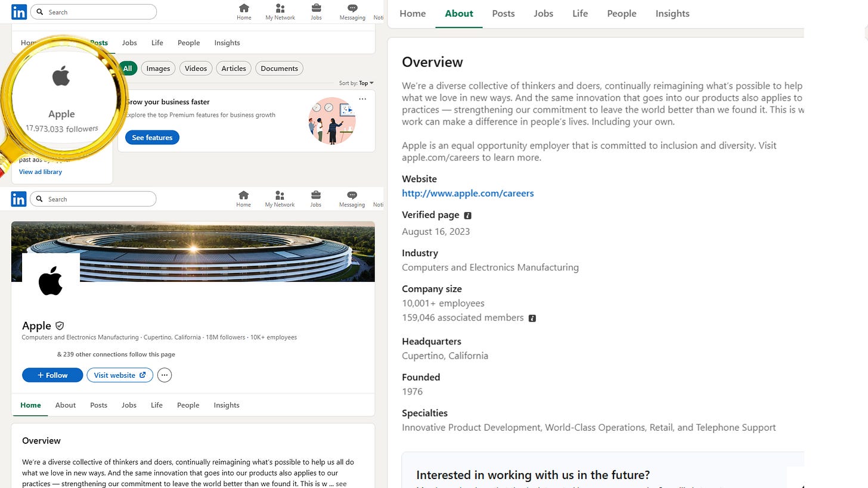The height and width of the screenshot is (488, 868).
Task: Open People tab in the large Overview panel
Action: [x=622, y=14]
